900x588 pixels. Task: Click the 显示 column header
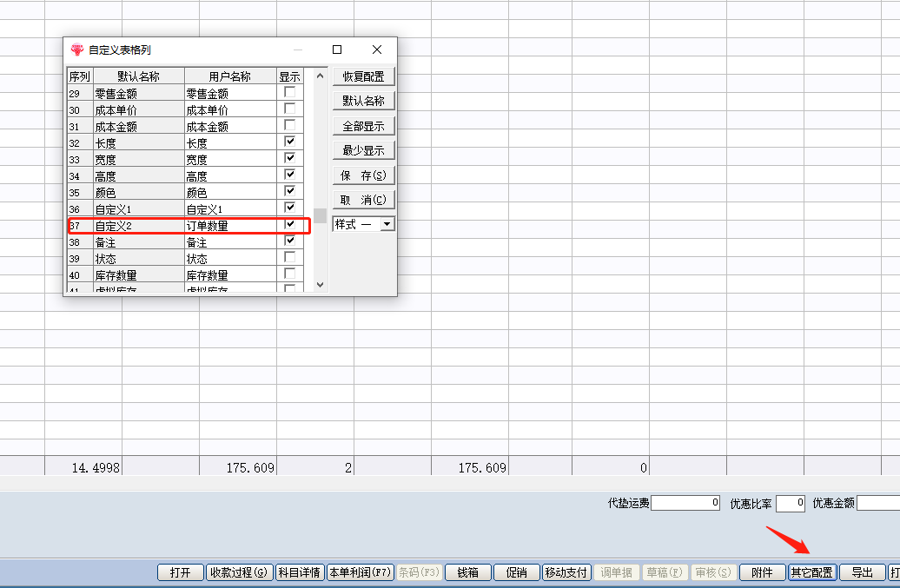290,76
